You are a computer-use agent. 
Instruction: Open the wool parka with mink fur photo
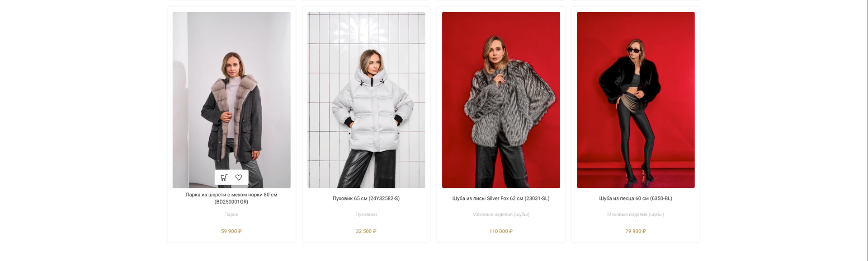tap(231, 100)
